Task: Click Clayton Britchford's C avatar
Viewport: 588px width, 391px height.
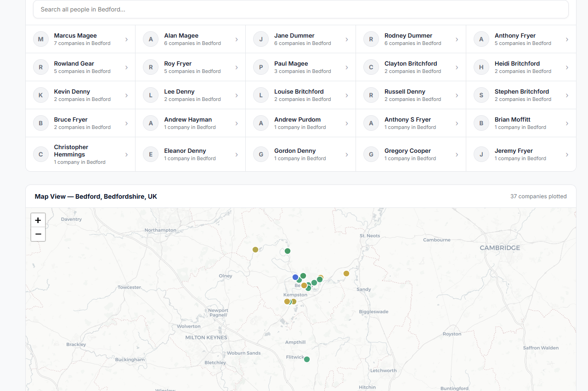Action: [371, 67]
